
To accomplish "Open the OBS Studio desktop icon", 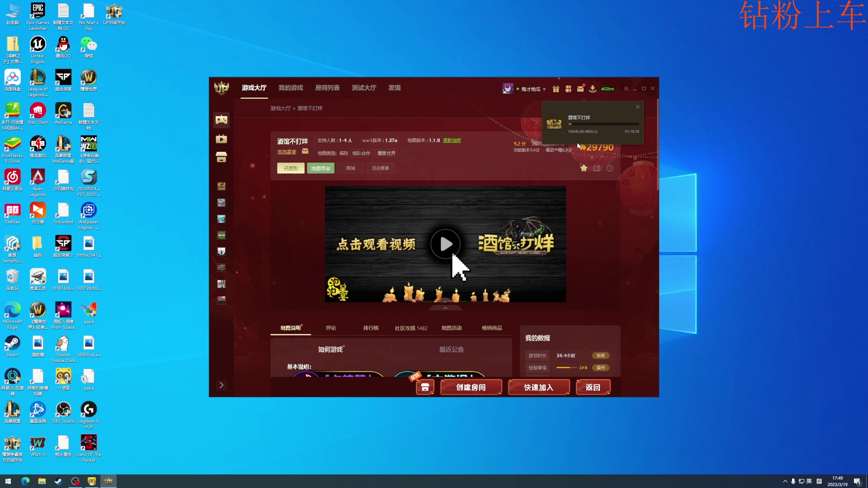I will 63,413.
